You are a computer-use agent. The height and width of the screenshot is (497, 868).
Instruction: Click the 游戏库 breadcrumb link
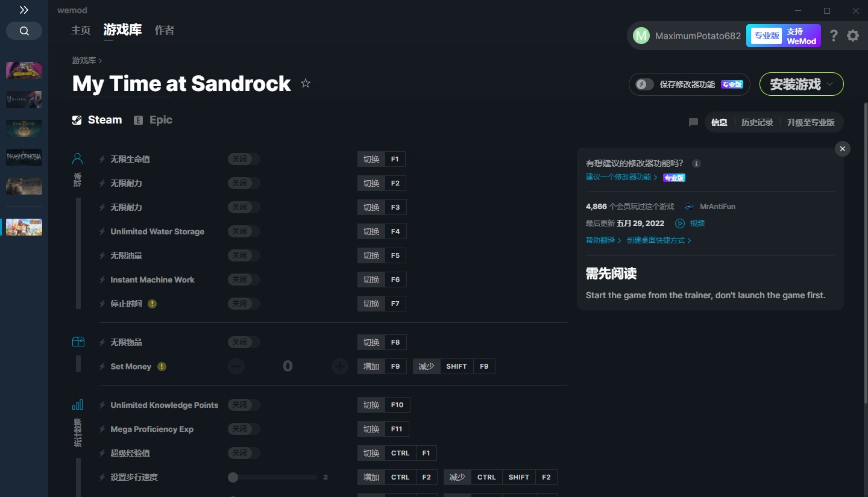pos(84,60)
